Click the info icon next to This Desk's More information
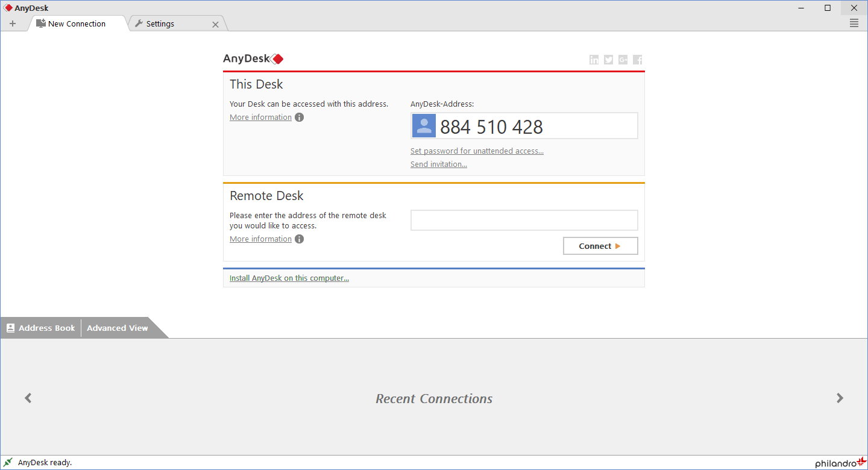Screen dimensions: 868x470 [x=300, y=117]
